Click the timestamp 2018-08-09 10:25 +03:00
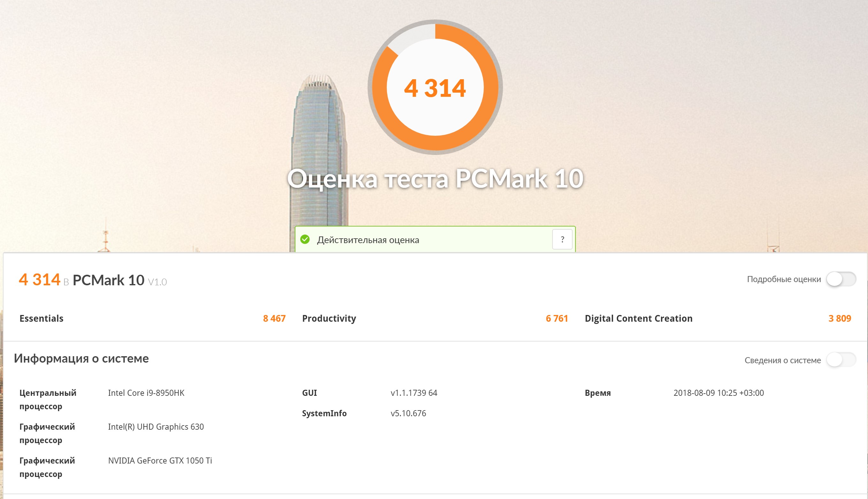This screenshot has height=499, width=868. 719,393
